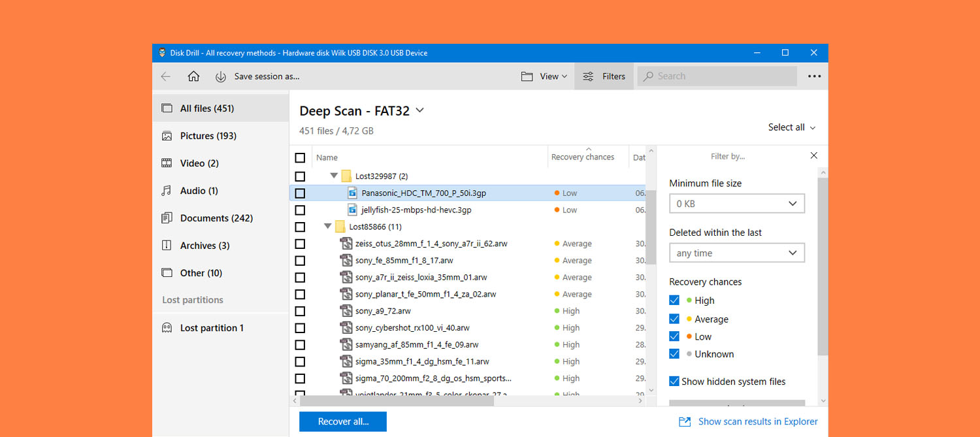Click the Lost partition 1 ghost icon
This screenshot has height=437, width=980.
pos(167,328)
